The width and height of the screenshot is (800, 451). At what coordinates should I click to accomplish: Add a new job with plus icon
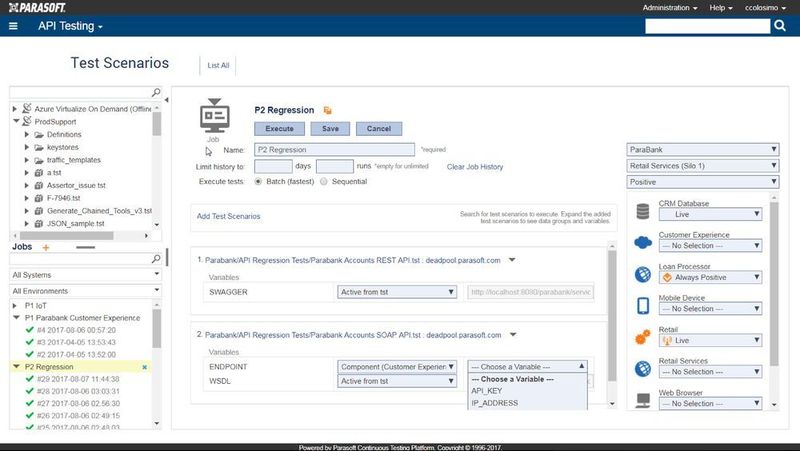(46, 247)
